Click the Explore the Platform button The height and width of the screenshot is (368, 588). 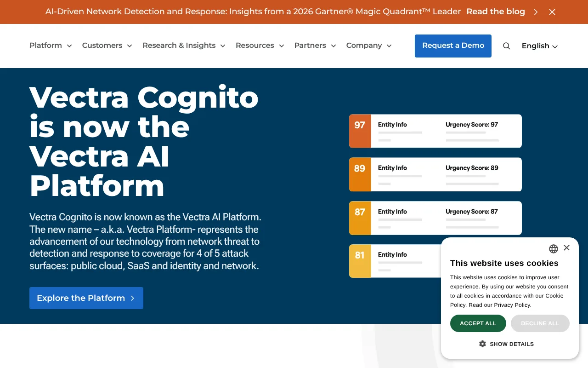tap(86, 298)
